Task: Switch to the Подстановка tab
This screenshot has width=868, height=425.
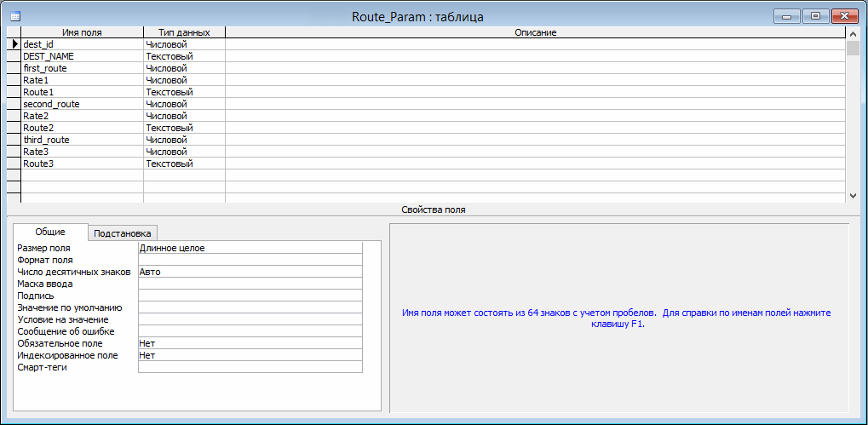Action: (x=123, y=233)
